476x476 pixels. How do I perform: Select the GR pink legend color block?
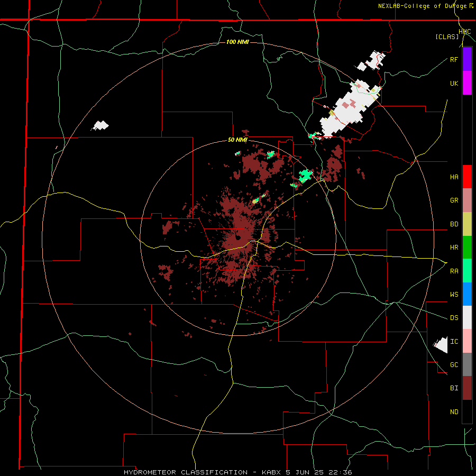click(467, 200)
